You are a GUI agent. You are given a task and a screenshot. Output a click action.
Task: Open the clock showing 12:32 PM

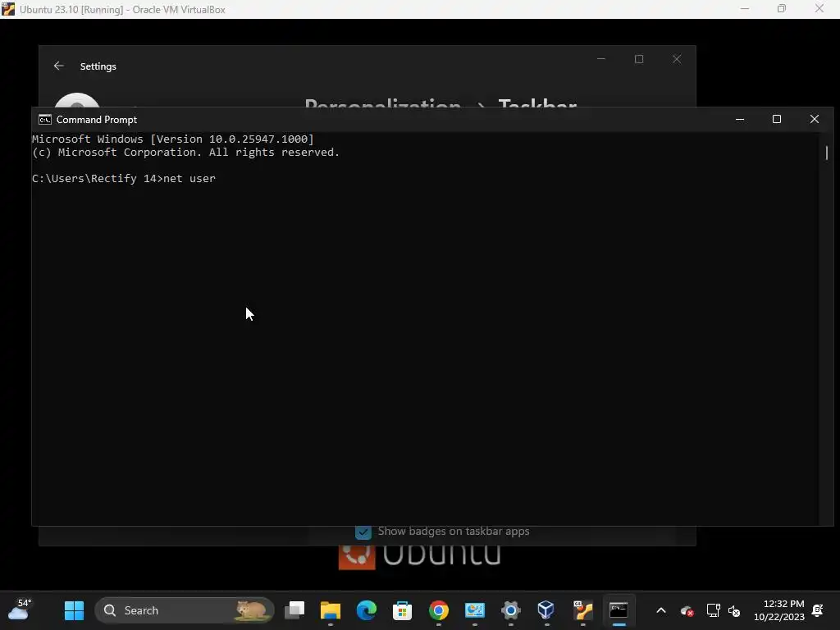(x=779, y=610)
